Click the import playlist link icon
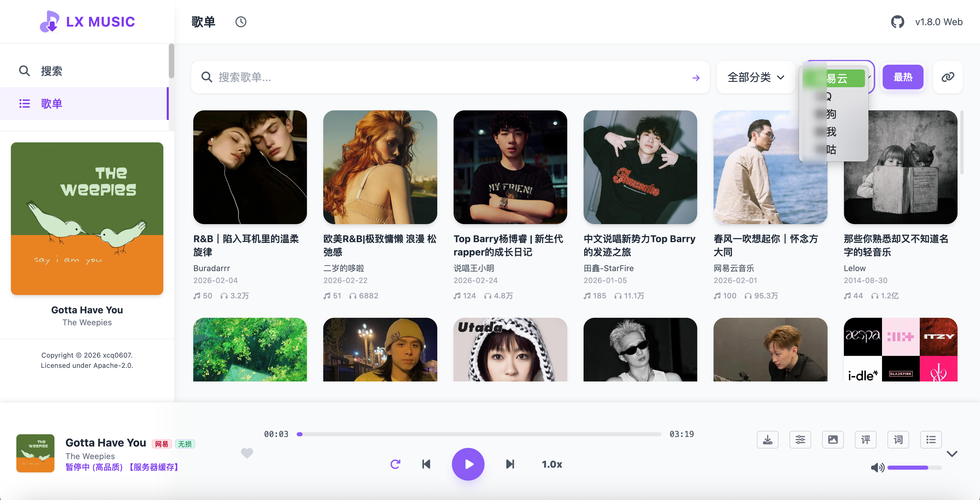Viewport: 980px width, 500px height. pyautogui.click(x=947, y=77)
